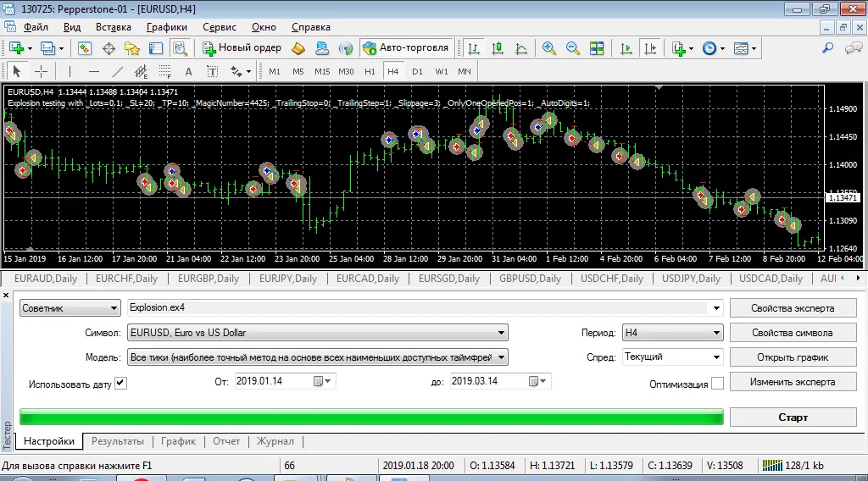The image size is (868, 481).
Task: Open the Сервис menu
Action: 220,27
